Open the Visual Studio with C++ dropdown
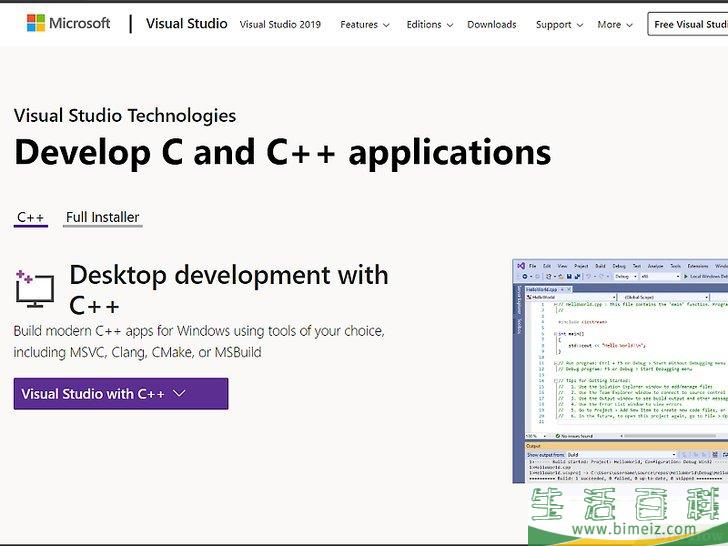The height and width of the screenshot is (546, 728). (x=121, y=394)
